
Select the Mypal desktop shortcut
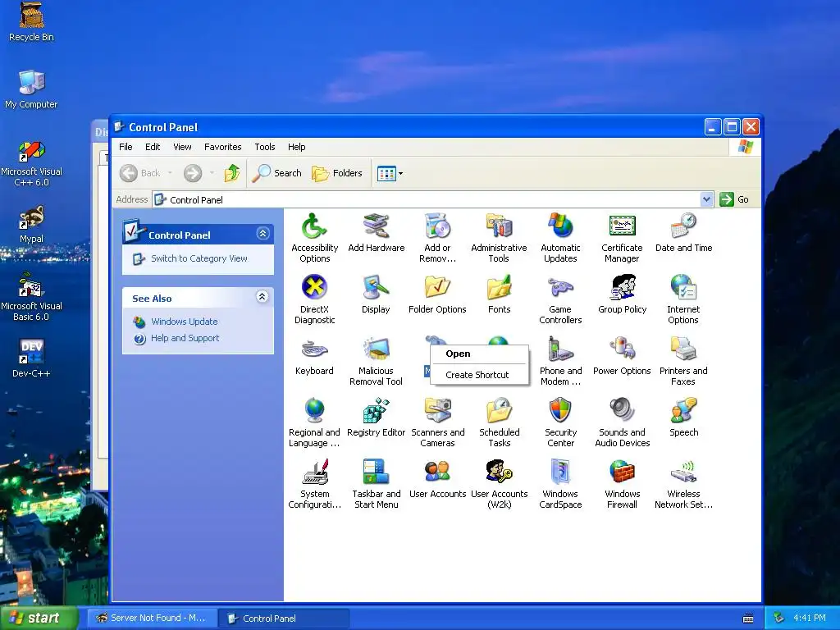tap(32, 225)
